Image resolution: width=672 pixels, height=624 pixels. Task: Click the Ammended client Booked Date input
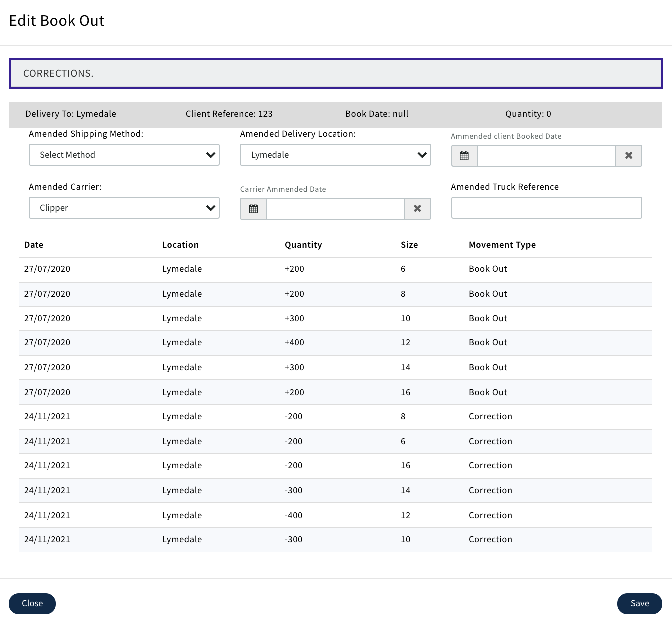point(546,156)
